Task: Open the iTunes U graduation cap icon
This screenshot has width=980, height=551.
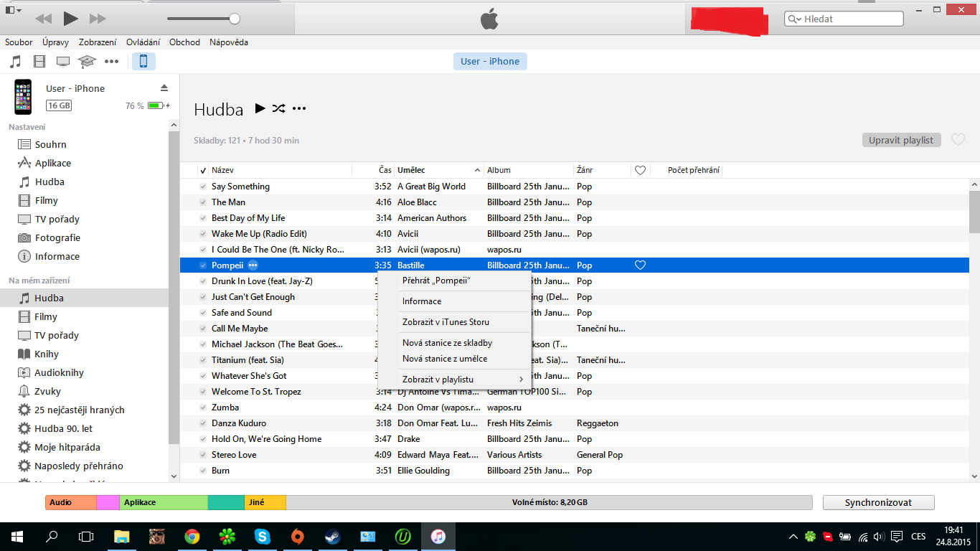Action: tap(87, 61)
